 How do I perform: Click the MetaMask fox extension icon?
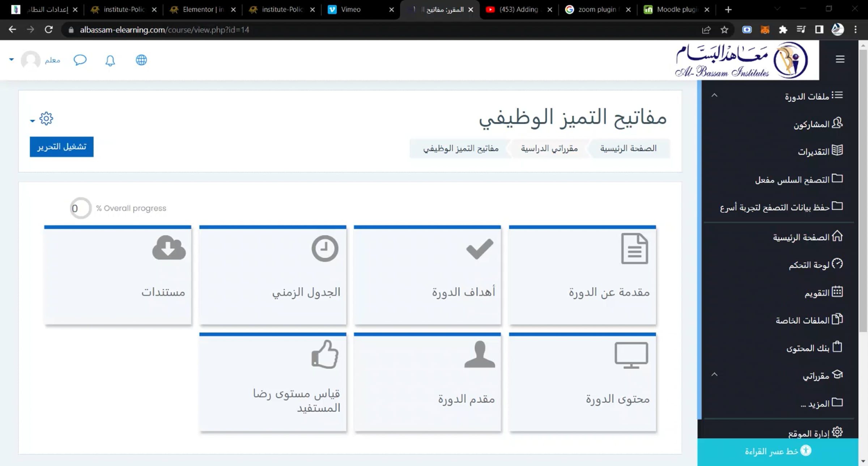(765, 30)
